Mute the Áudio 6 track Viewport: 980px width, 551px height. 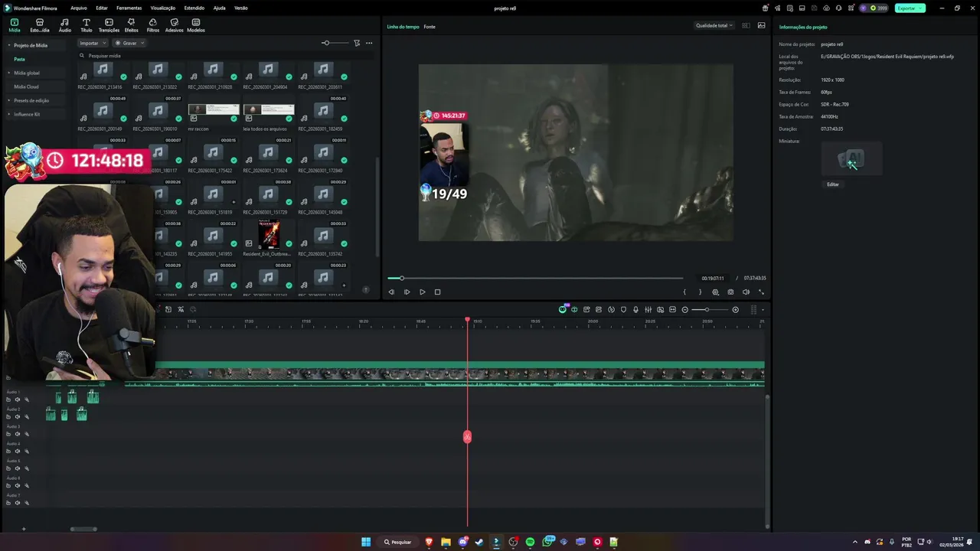point(18,485)
